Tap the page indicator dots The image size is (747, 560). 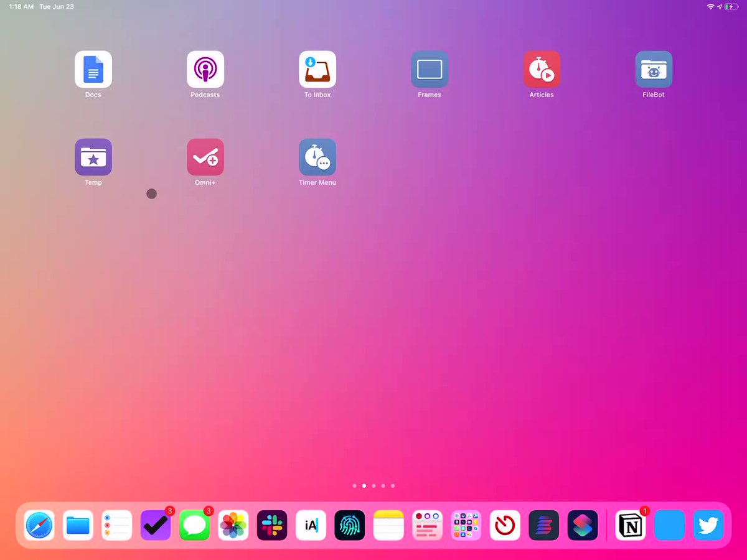pyautogui.click(x=374, y=485)
